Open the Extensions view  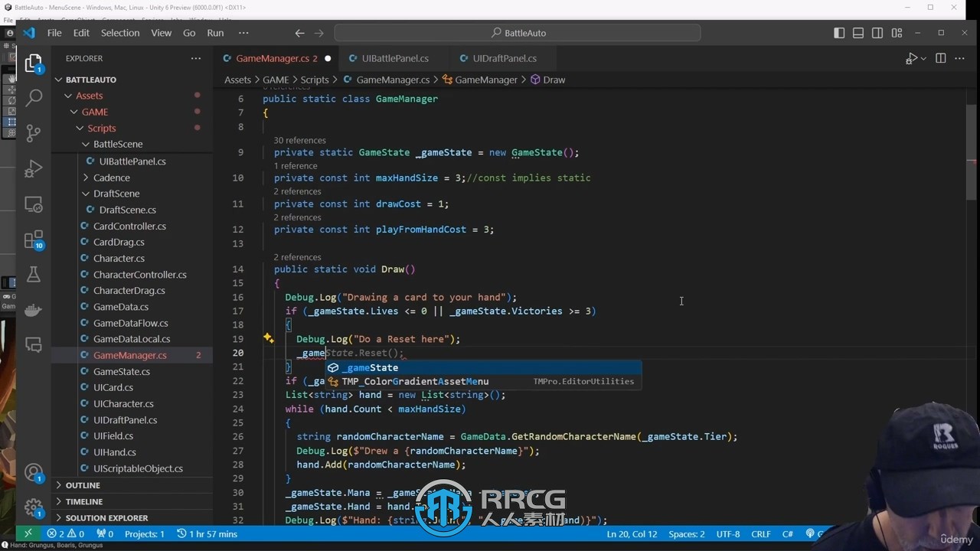[34, 240]
